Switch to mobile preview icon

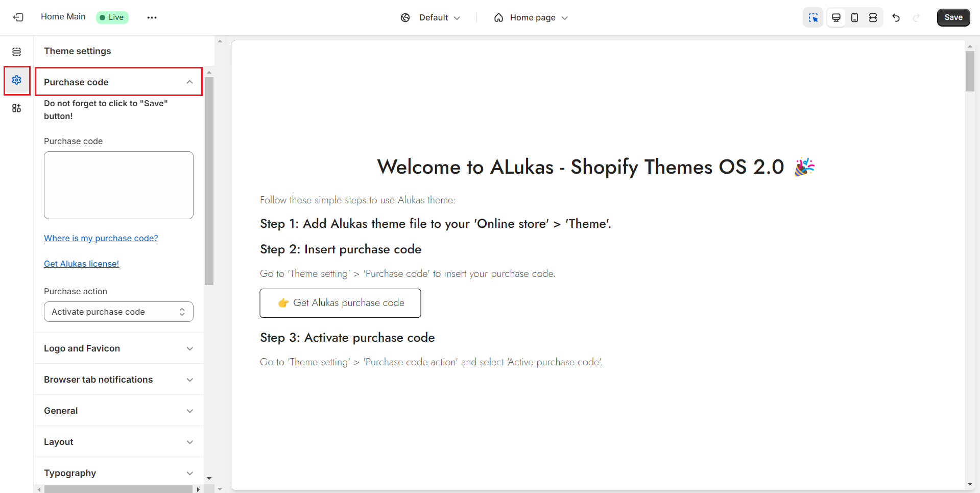(854, 18)
